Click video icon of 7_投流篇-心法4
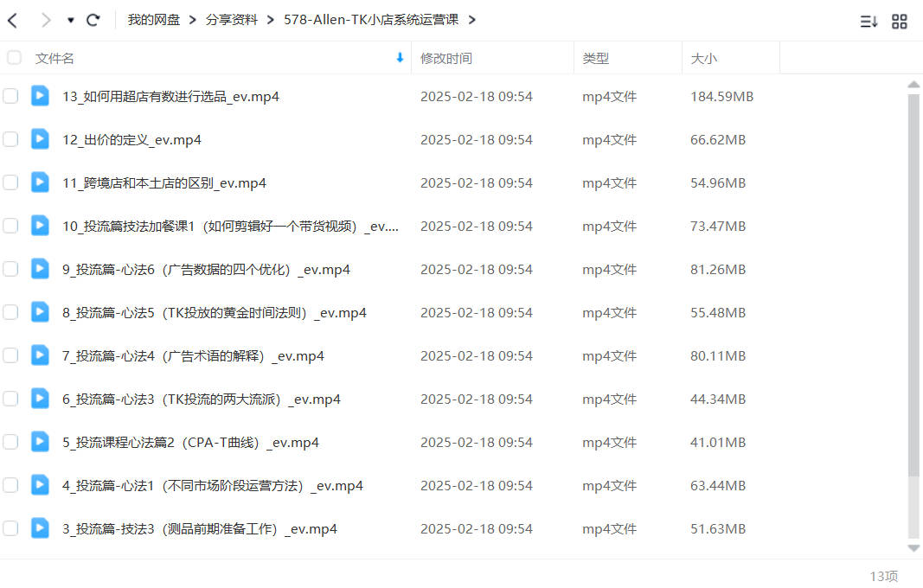Image resolution: width=923 pixels, height=588 pixels. (40, 355)
